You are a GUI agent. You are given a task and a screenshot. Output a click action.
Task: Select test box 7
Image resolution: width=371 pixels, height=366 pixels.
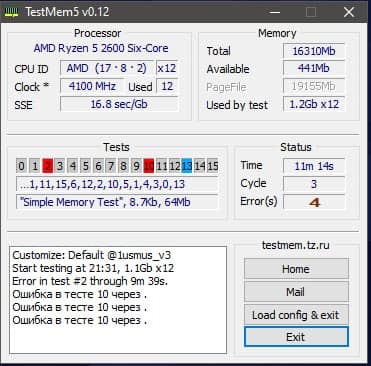[x=111, y=166]
